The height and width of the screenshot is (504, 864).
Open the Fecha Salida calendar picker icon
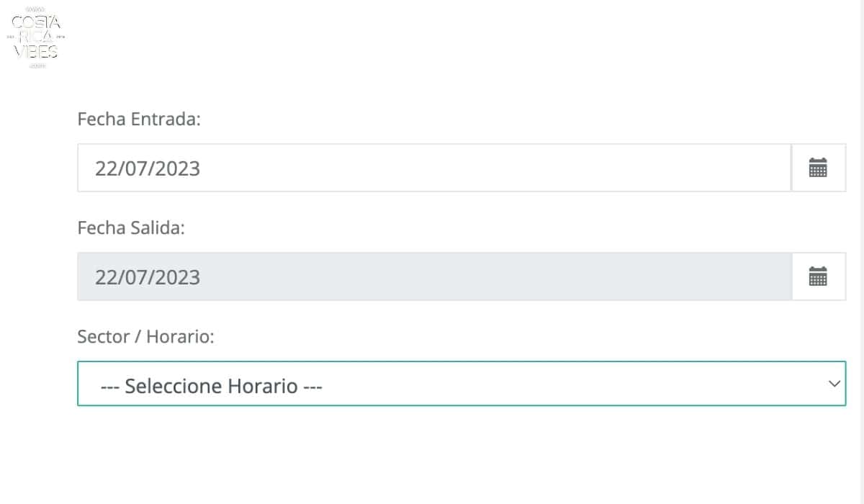818,276
